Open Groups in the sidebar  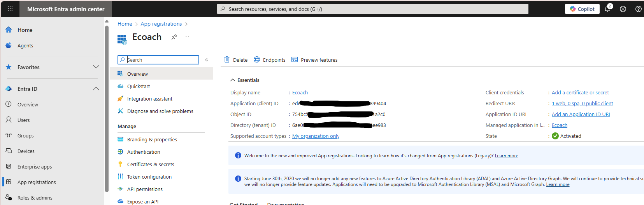click(x=25, y=136)
